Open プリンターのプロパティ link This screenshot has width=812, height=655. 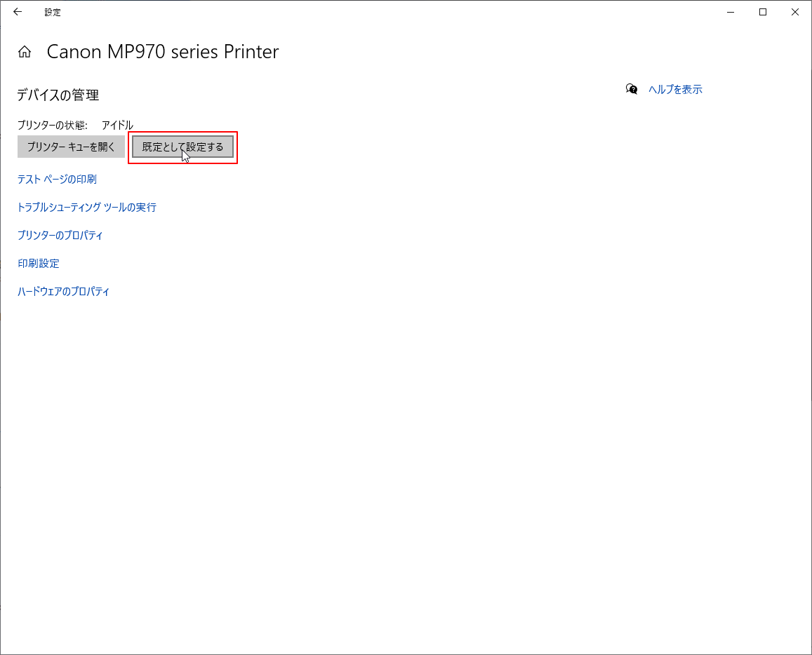coord(60,235)
